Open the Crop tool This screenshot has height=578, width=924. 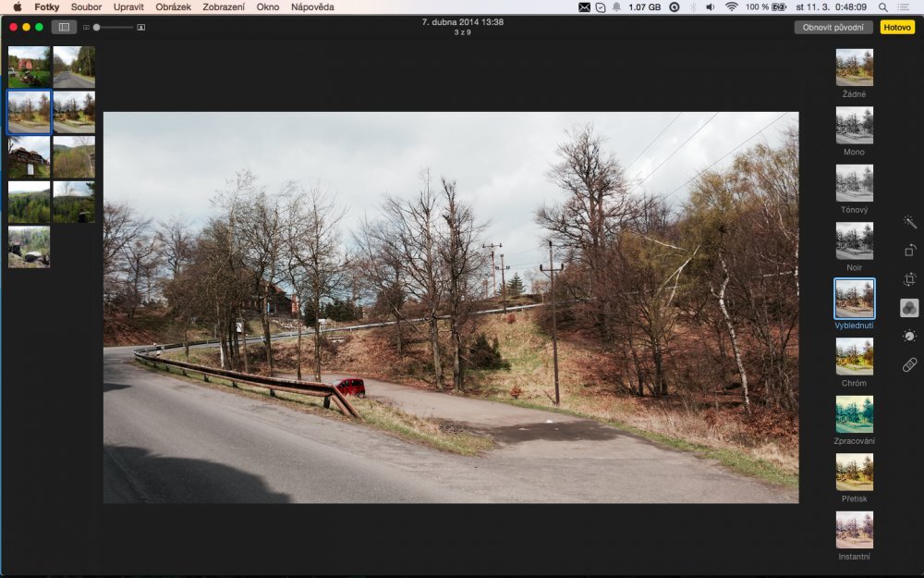click(909, 279)
